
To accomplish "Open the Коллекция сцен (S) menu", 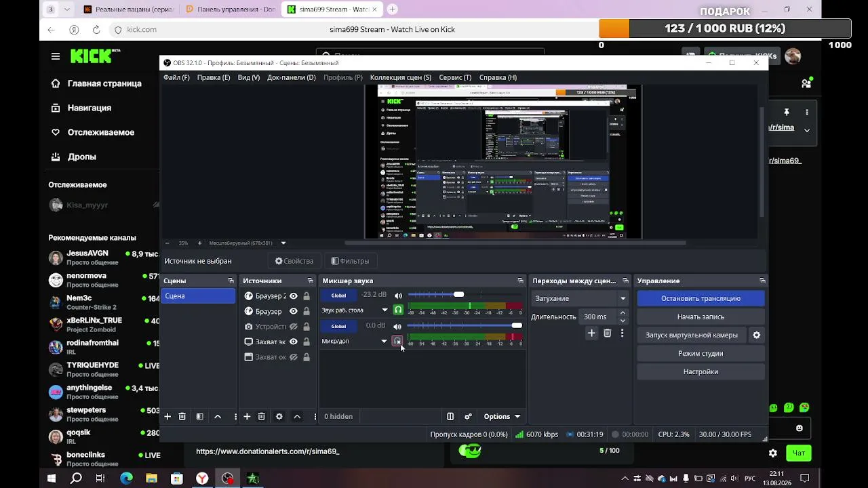I will point(401,77).
